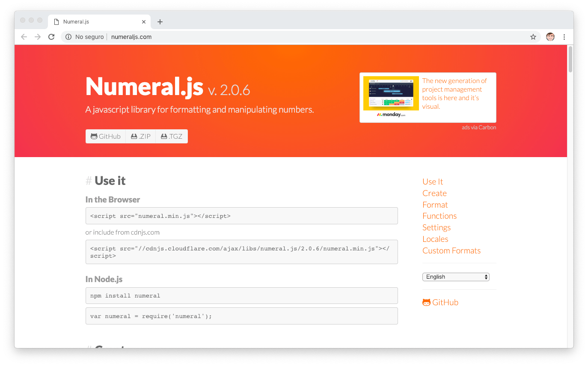Click the In the Browser subheading

coord(113,199)
